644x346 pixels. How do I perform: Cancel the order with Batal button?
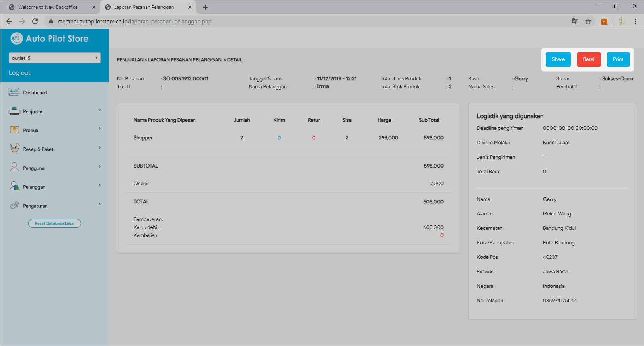(x=588, y=59)
